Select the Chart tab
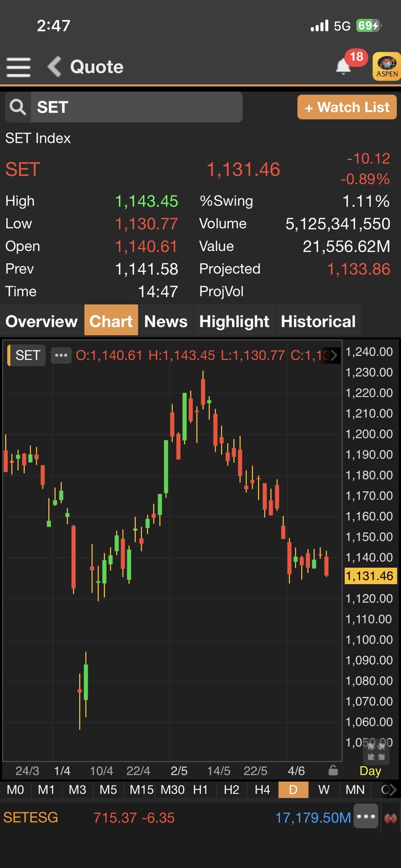401x868 pixels. [x=111, y=321]
